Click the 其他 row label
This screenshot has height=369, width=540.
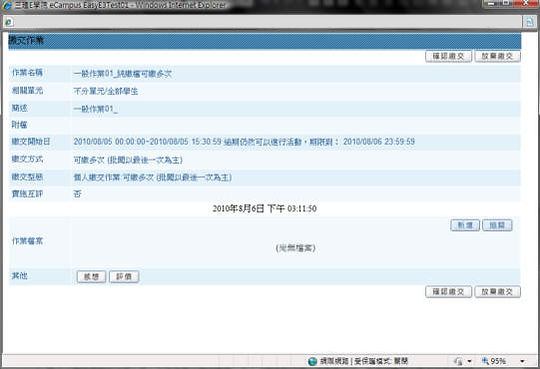click(20, 276)
